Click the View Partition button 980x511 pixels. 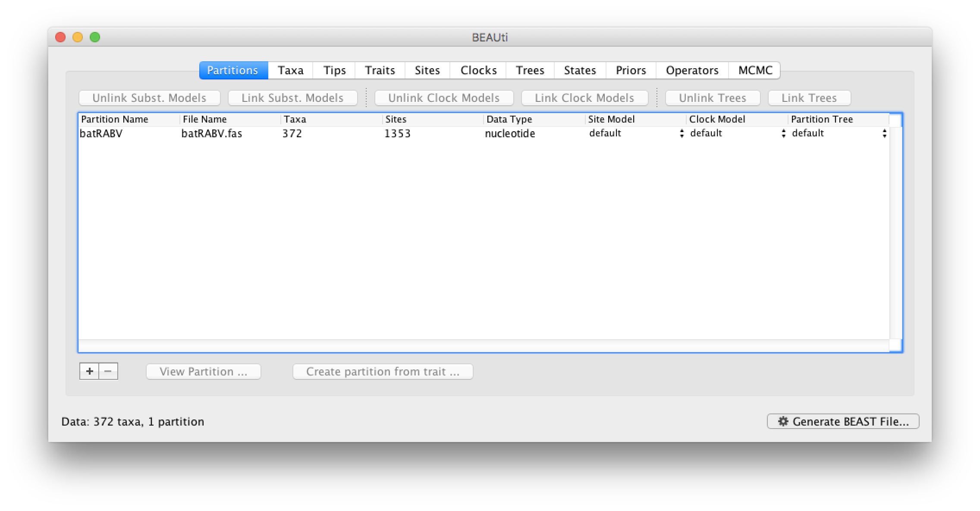[x=204, y=372]
